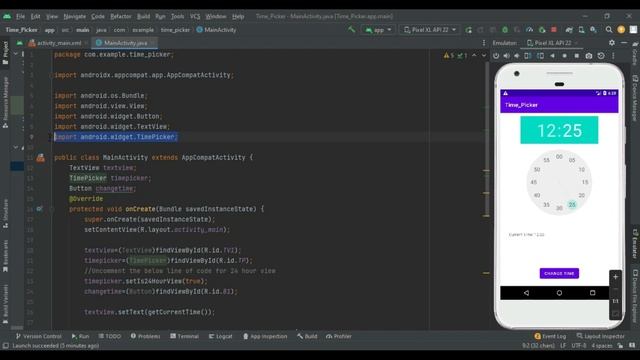Open the Layout Inspector
This screenshot has height=360, width=640.
(x=600, y=336)
